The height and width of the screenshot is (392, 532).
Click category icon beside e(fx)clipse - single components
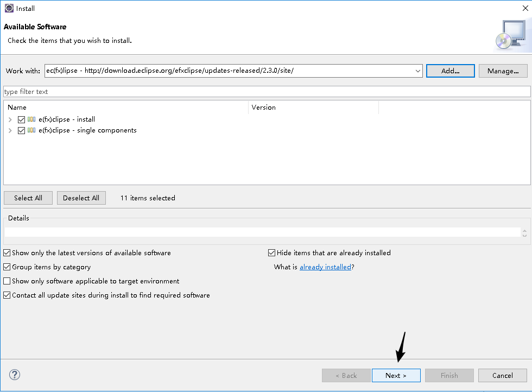[x=31, y=130]
